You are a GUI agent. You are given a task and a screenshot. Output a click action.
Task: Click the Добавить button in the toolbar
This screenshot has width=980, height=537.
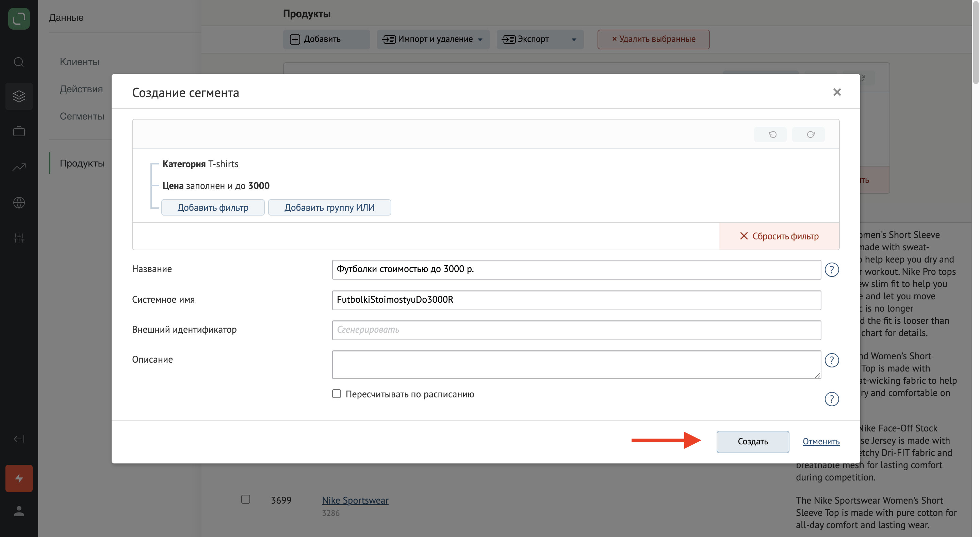[326, 39]
